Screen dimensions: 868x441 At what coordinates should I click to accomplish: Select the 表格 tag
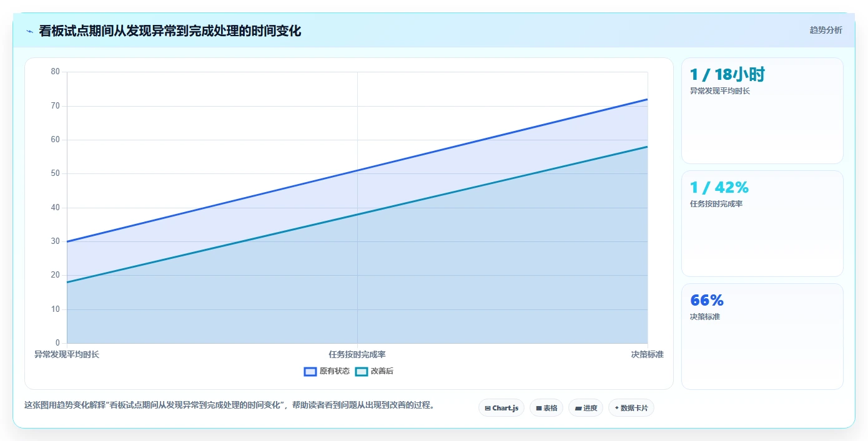coord(546,408)
